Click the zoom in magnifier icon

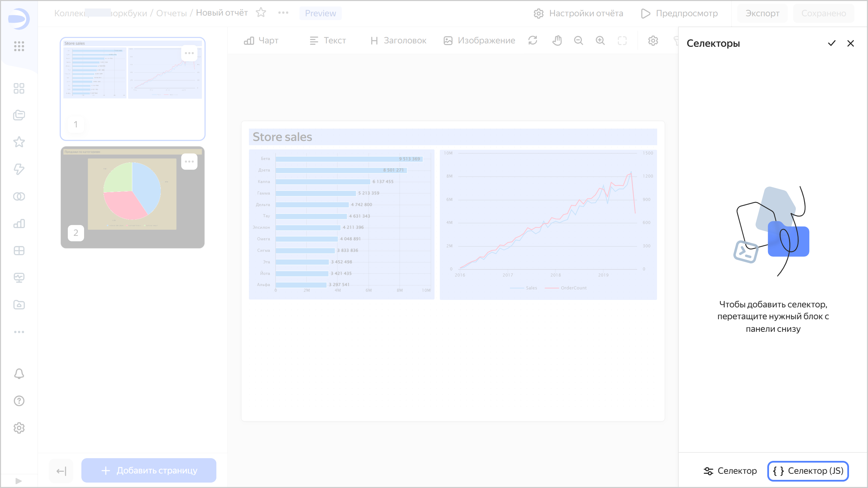click(x=600, y=41)
